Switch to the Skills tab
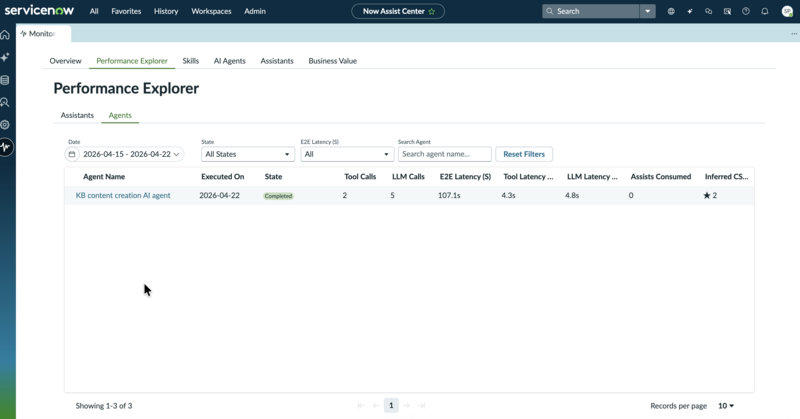This screenshot has height=419, width=800. (x=191, y=61)
